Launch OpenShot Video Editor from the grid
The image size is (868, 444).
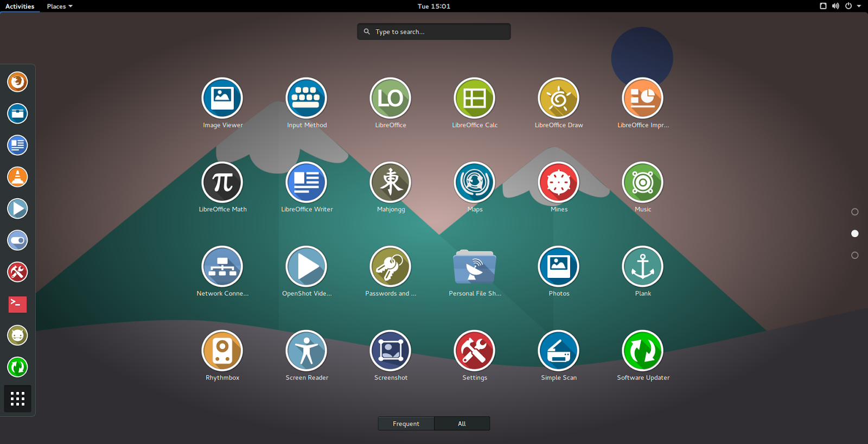[x=307, y=267]
